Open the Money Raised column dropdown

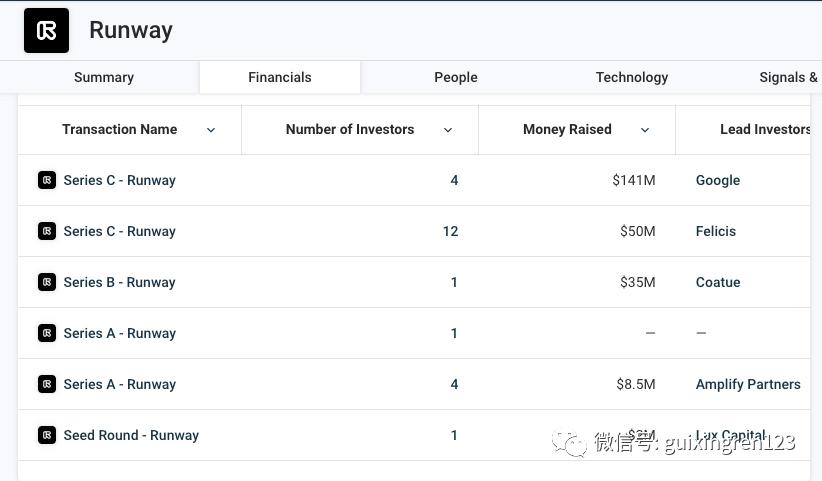coord(645,130)
